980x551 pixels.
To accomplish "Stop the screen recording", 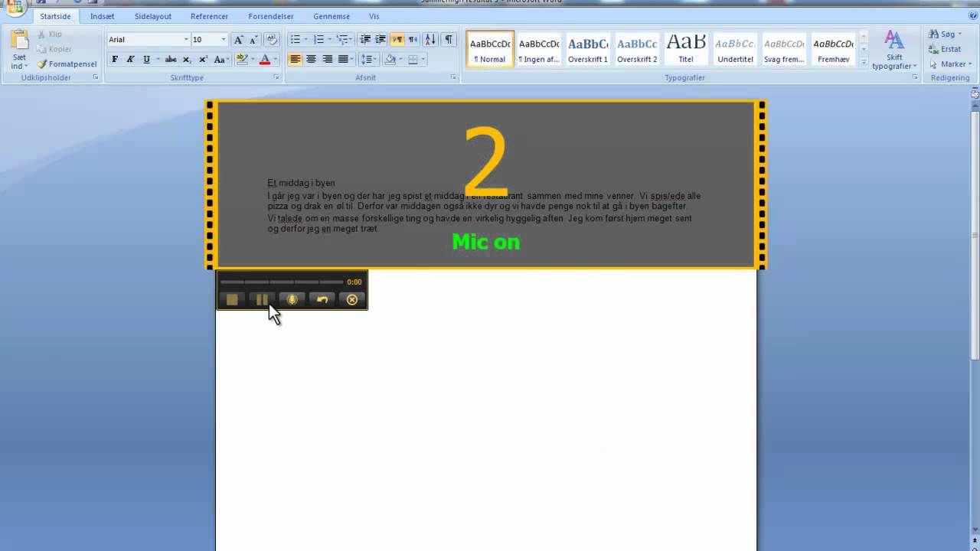I will pos(232,300).
